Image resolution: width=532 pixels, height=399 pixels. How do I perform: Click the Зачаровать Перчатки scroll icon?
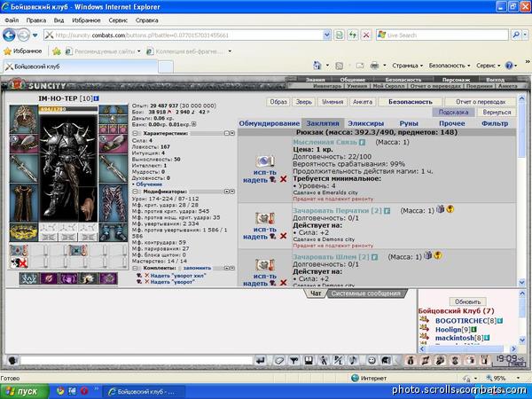(265, 218)
